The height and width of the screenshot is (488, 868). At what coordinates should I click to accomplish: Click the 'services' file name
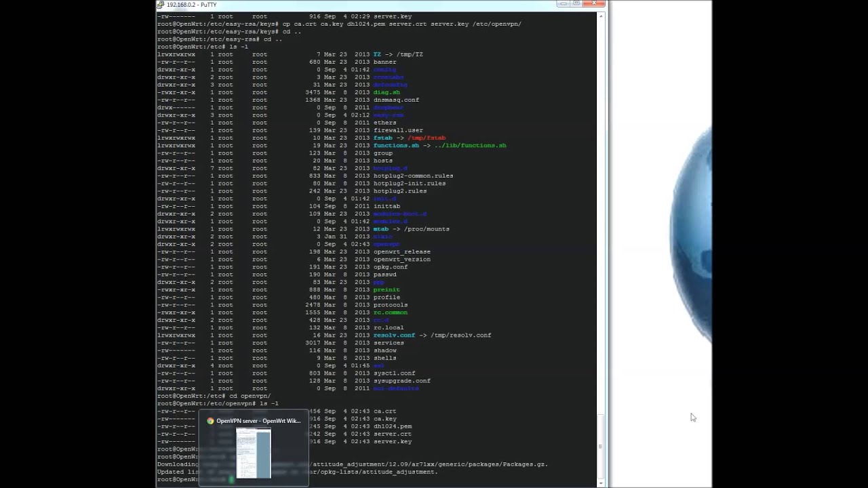click(x=389, y=343)
